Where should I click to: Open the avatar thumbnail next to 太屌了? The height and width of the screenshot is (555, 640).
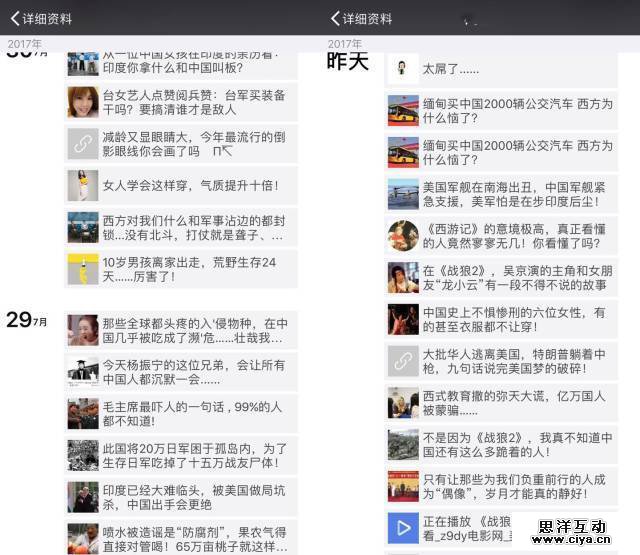pos(403,68)
